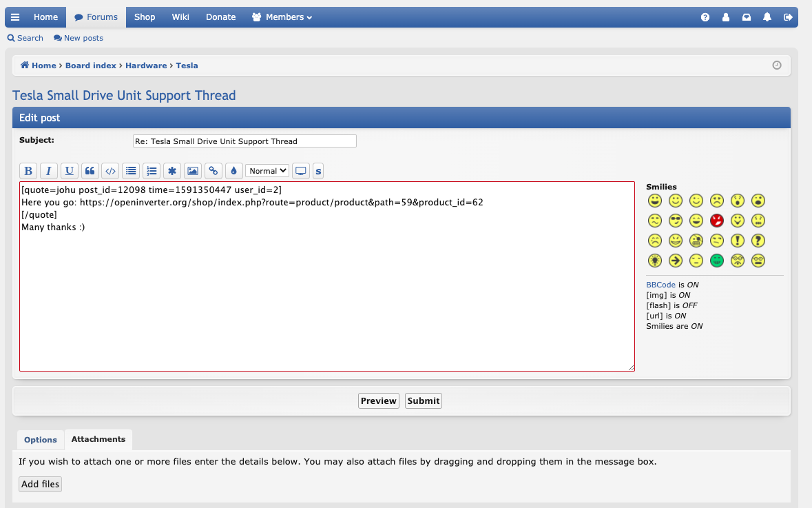
Task: Insert a numbered ordered list
Action: (x=152, y=171)
